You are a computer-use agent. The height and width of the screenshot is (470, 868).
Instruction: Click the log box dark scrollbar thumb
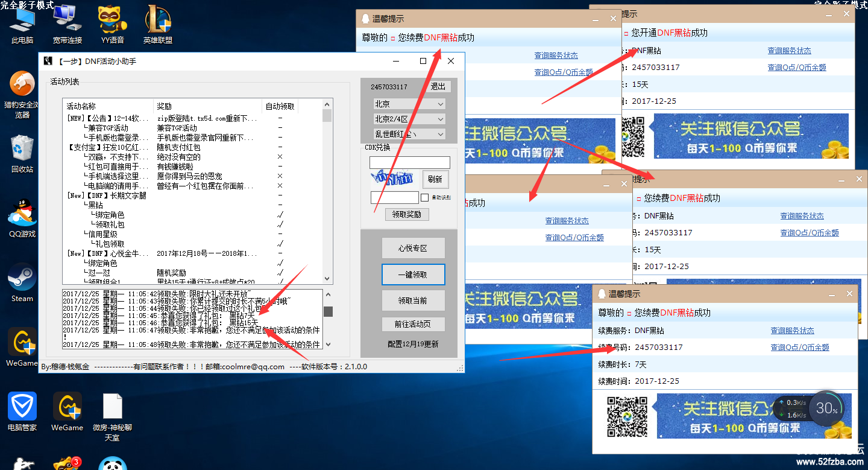tap(328, 311)
